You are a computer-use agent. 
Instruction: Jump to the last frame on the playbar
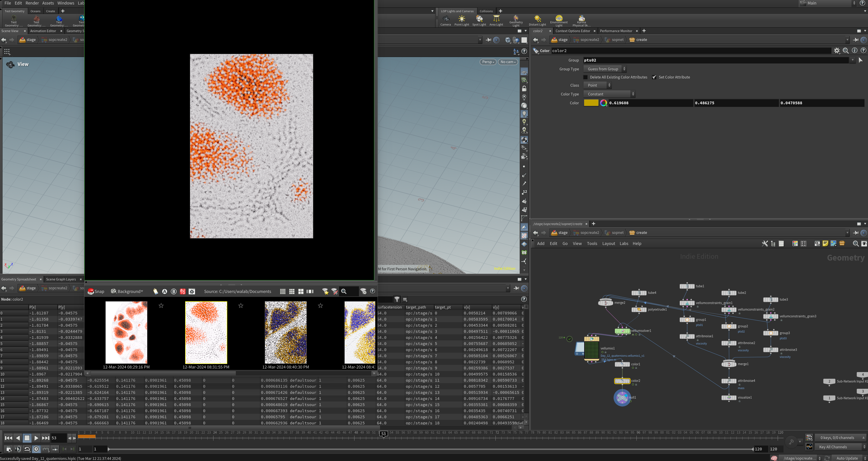[45, 438]
